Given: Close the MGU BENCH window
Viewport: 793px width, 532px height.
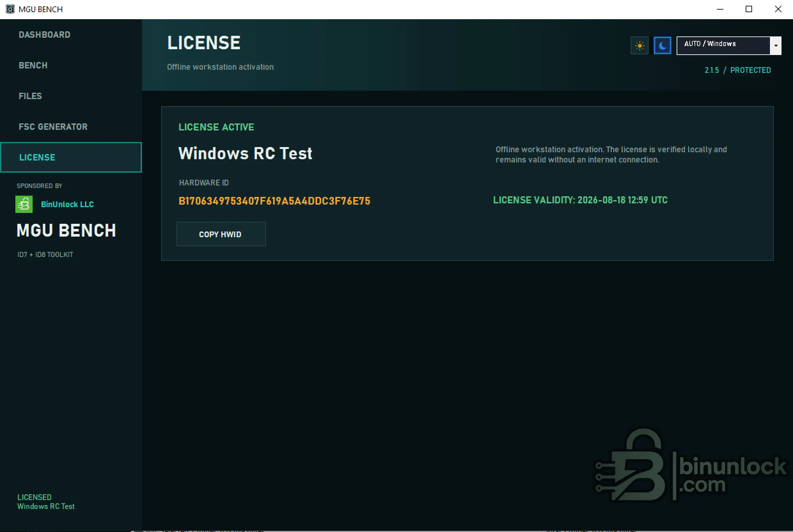Looking at the screenshot, I should (778, 9).
